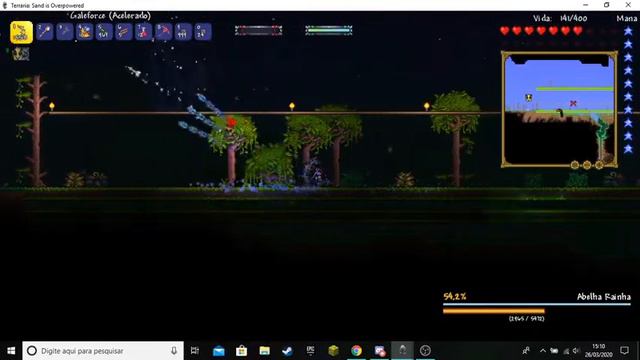Open Microsoft Store from taskbar
640x360 pixels.
coord(241,351)
